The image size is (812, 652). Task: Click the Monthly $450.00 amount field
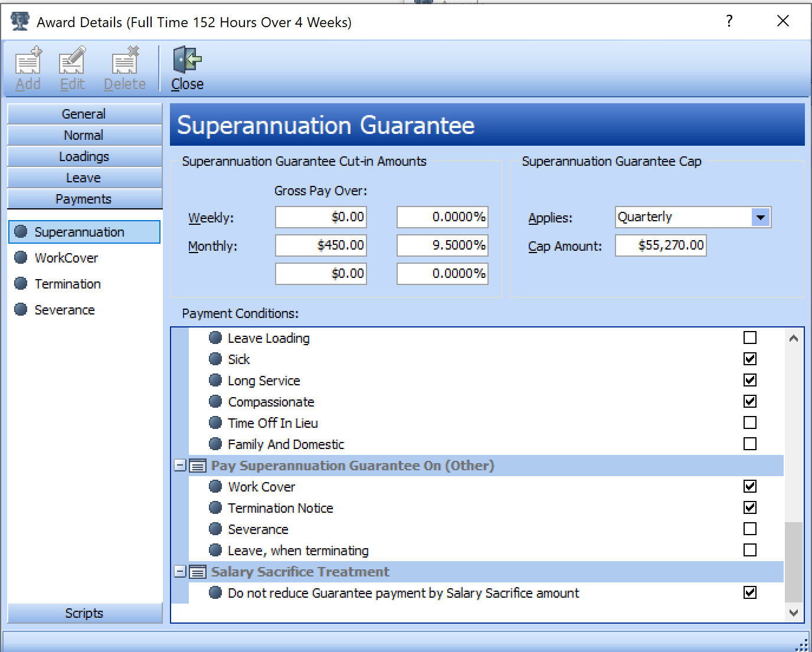[x=321, y=245]
